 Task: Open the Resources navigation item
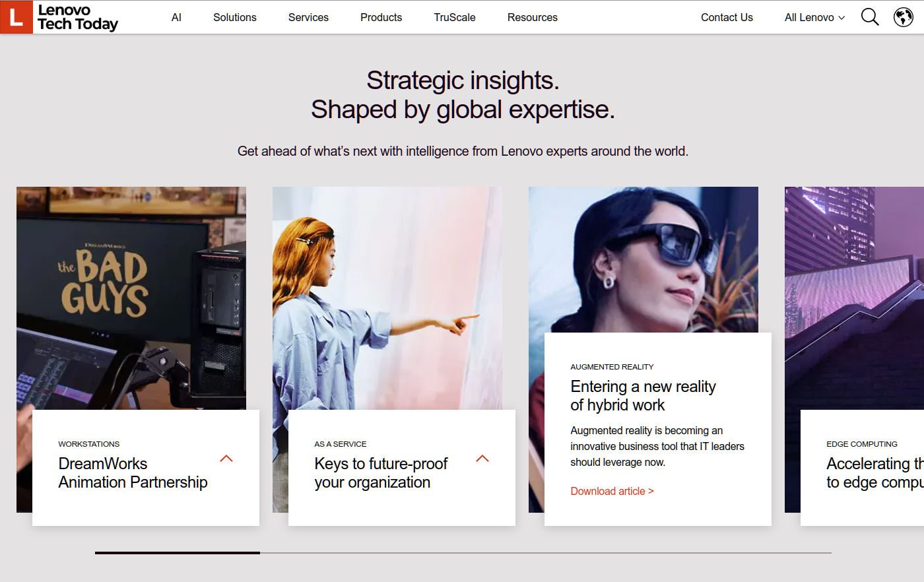pyautogui.click(x=532, y=18)
